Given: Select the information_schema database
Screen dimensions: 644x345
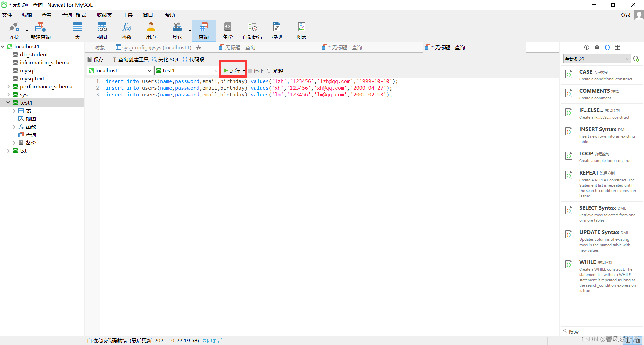Looking at the screenshot, I should pos(45,62).
